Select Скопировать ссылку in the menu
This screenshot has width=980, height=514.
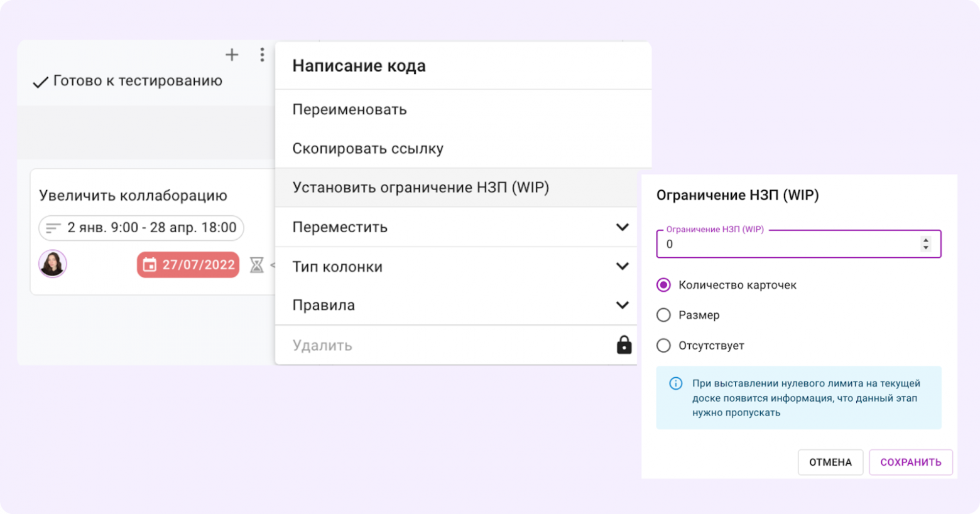[x=367, y=148]
